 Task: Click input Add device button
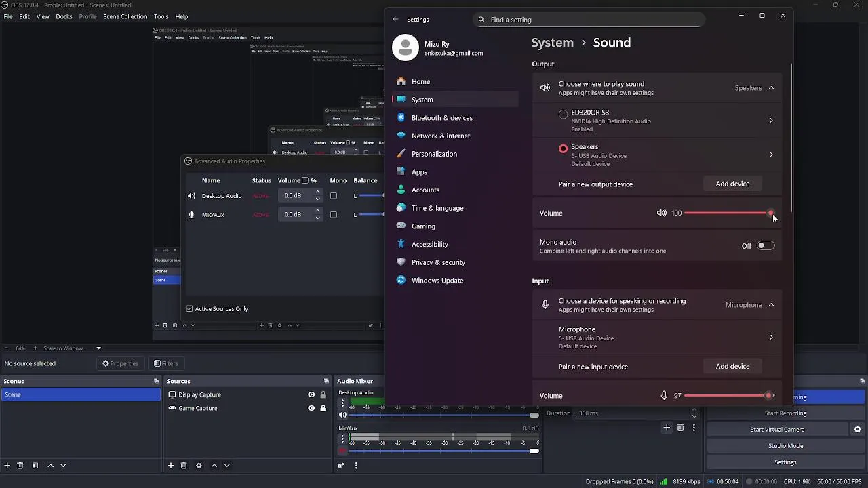[732, 366]
